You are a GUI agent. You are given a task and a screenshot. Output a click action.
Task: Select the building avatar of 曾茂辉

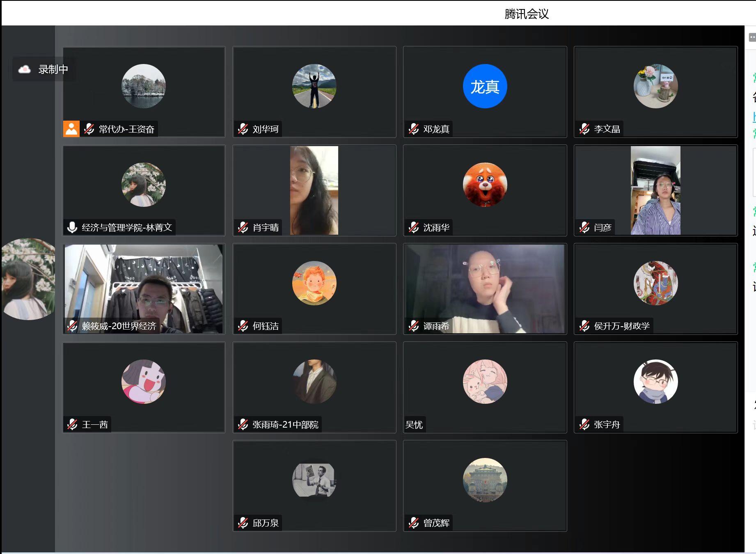[485, 480]
